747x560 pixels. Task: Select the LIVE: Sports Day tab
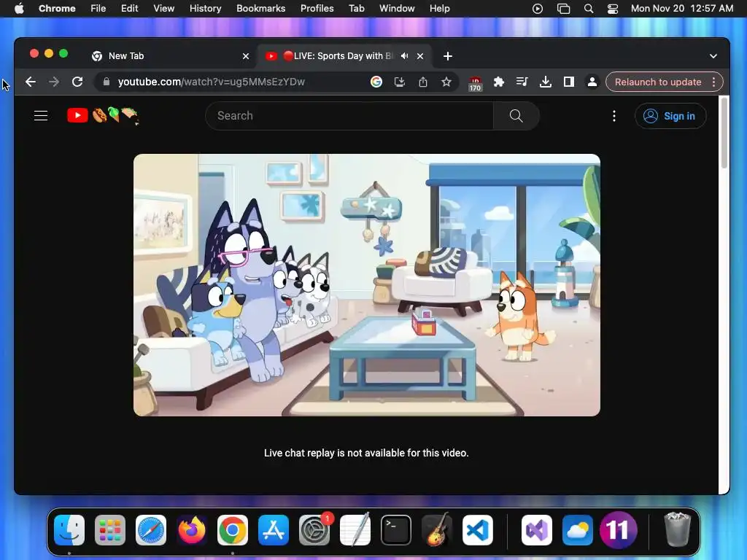pos(345,56)
